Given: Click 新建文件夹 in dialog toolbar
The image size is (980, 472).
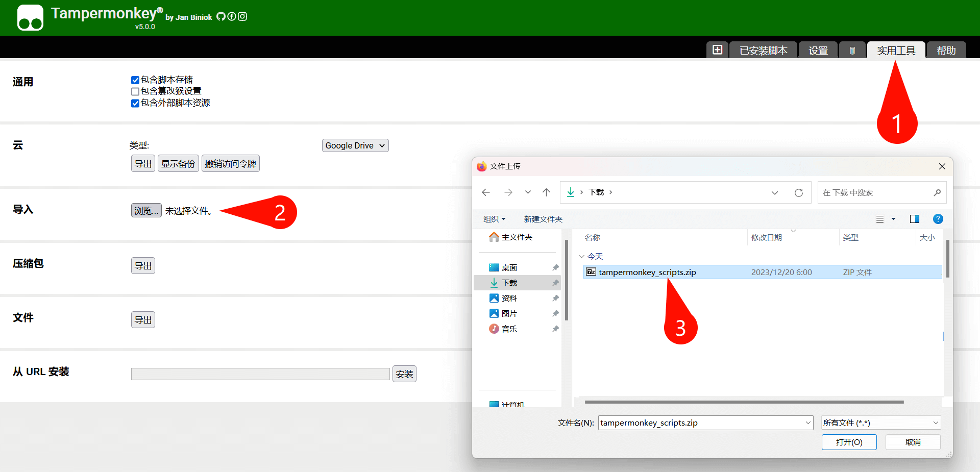Looking at the screenshot, I should [x=543, y=219].
